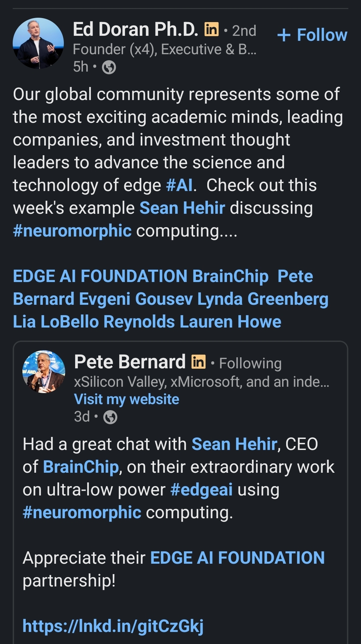Open Ed Doran Ph.D. name link
361x644 pixels.
coord(135,29)
